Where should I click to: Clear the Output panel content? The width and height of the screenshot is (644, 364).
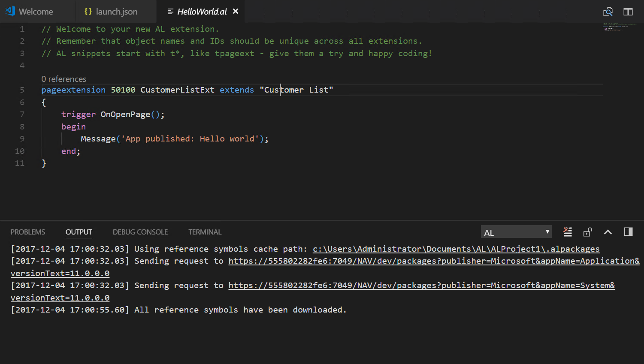coord(567,232)
